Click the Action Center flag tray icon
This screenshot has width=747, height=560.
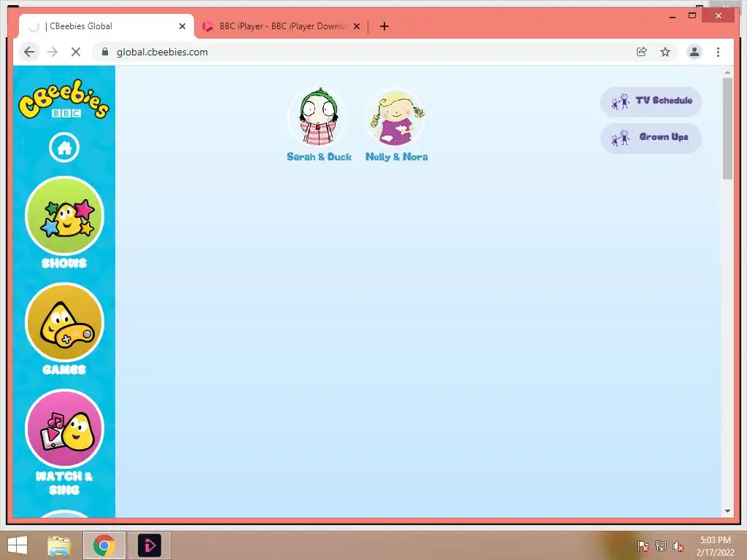tap(643, 546)
